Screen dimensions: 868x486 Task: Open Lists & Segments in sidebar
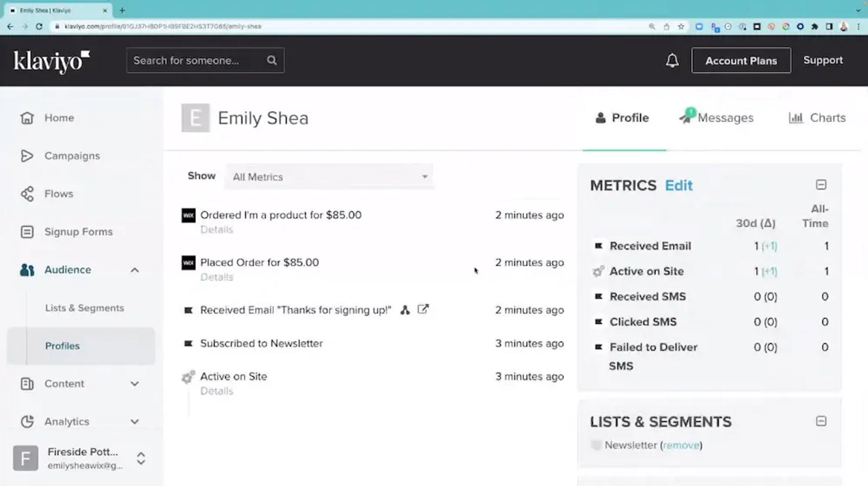(x=85, y=308)
